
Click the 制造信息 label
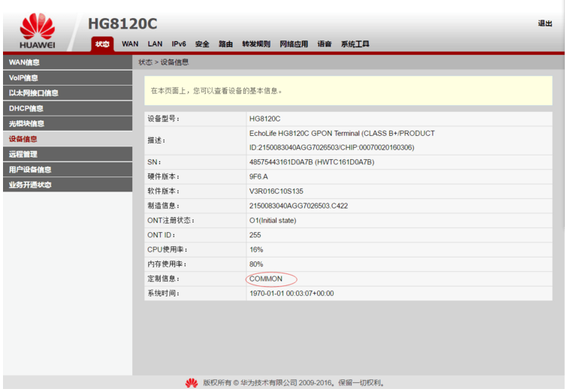pyautogui.click(x=163, y=206)
